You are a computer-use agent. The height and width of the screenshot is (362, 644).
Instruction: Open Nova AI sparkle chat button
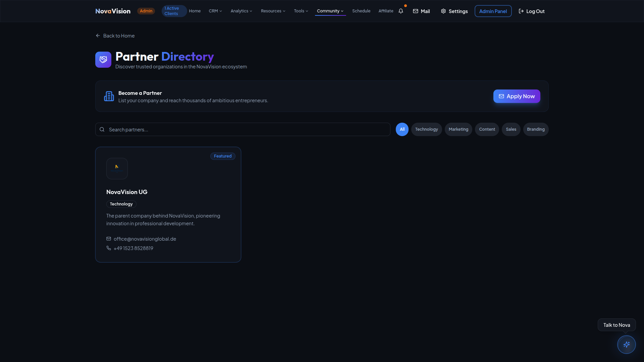626,345
